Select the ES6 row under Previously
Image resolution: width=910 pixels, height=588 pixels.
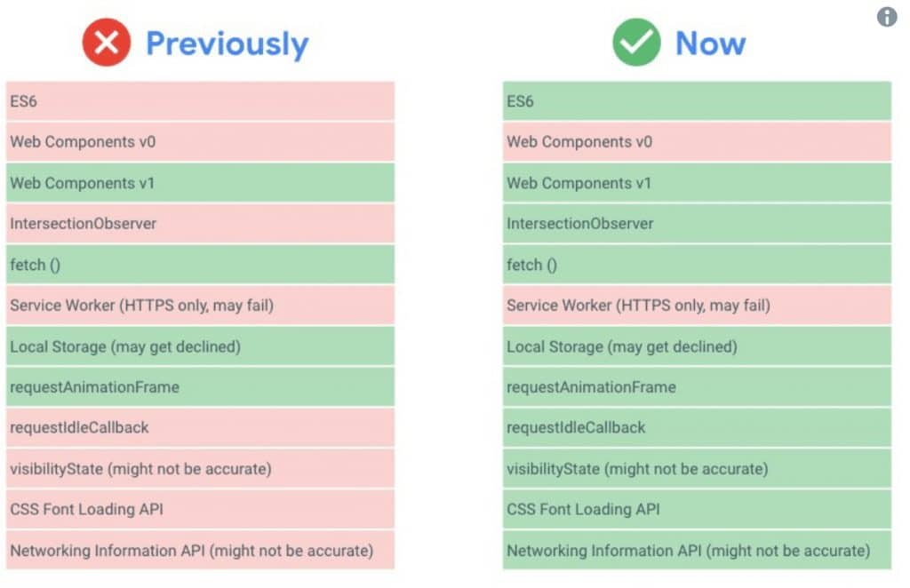[200, 101]
